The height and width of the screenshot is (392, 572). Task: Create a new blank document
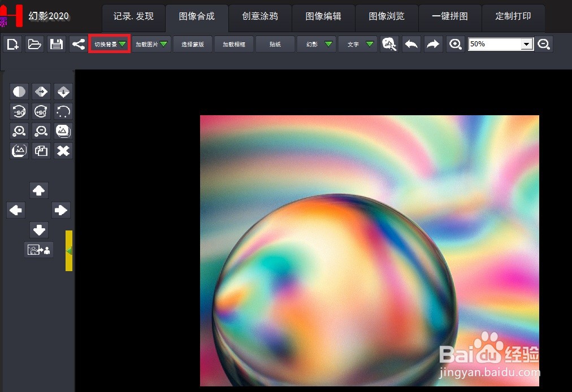coord(12,45)
